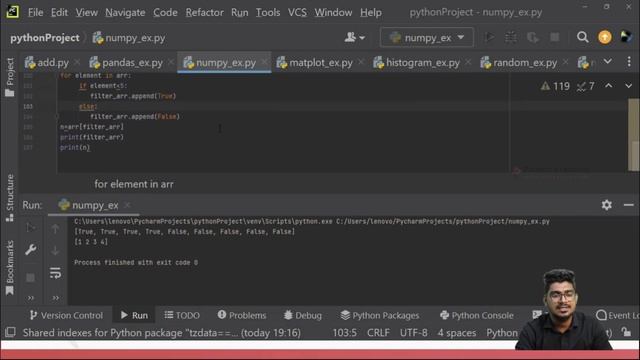The width and height of the screenshot is (640, 360).
Task: Open the Problems tool window
Action: [242, 315]
